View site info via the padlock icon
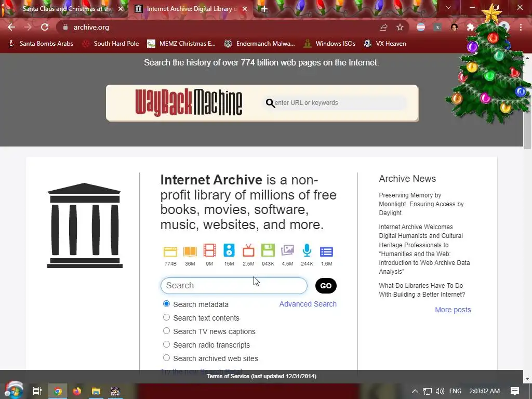The image size is (532, 399). tap(65, 27)
